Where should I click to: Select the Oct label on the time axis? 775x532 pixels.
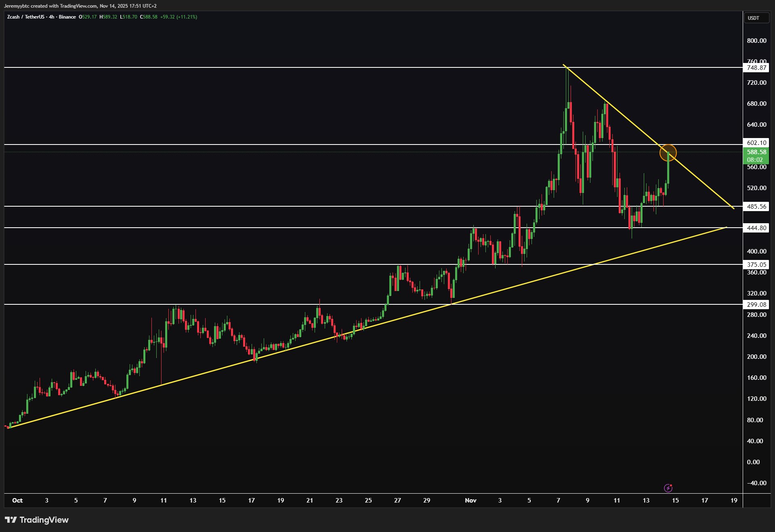pyautogui.click(x=17, y=500)
